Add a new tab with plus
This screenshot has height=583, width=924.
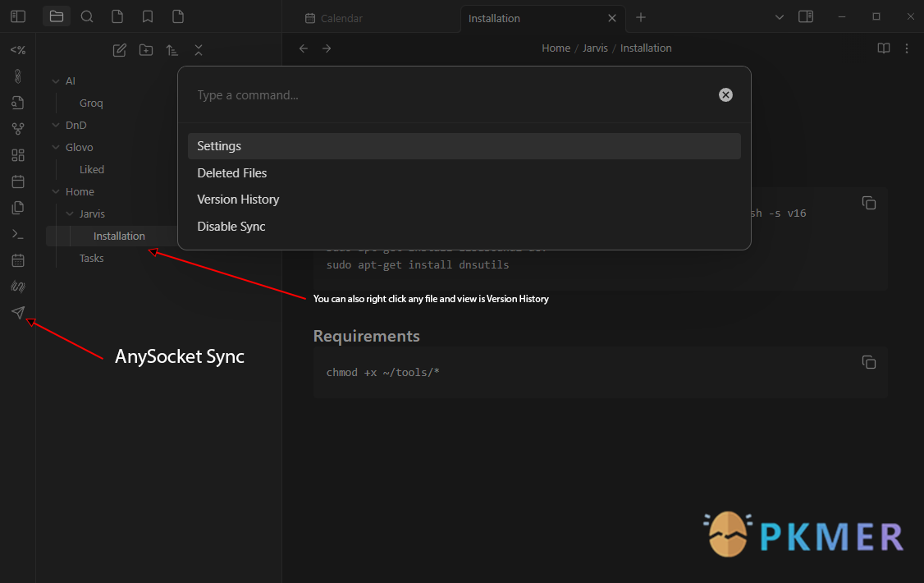click(641, 18)
